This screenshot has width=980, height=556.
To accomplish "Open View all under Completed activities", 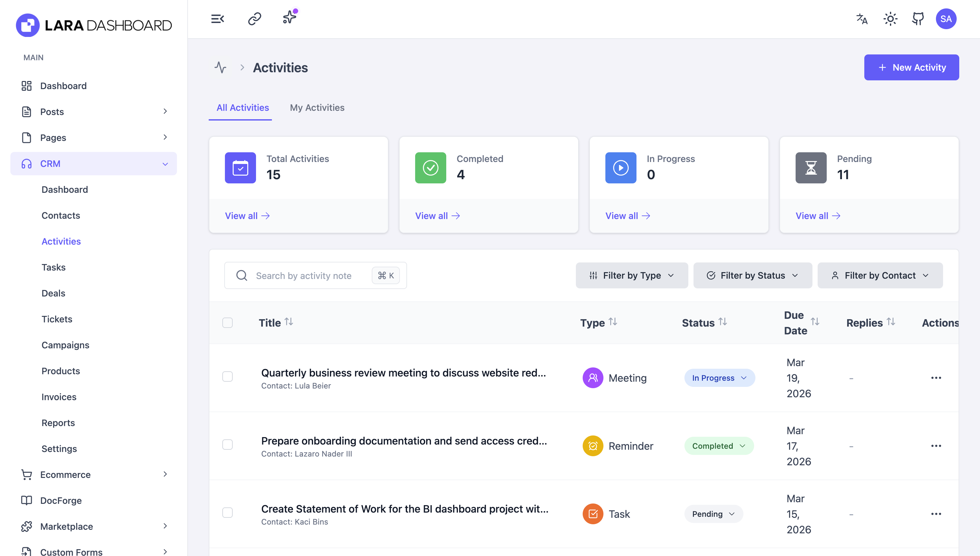I will click(437, 216).
